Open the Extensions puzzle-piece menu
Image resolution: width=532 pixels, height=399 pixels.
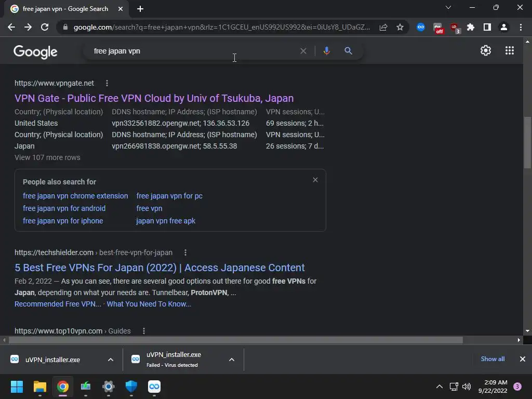click(x=471, y=27)
